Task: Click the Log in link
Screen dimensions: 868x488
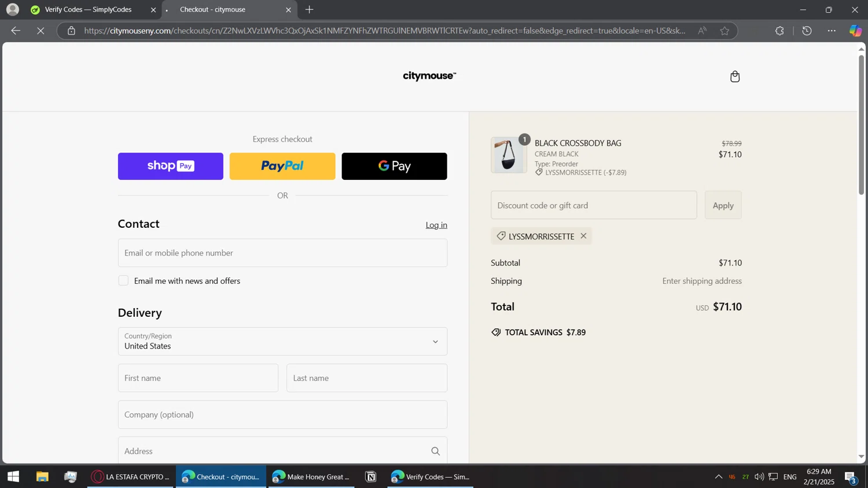Action: click(436, 225)
